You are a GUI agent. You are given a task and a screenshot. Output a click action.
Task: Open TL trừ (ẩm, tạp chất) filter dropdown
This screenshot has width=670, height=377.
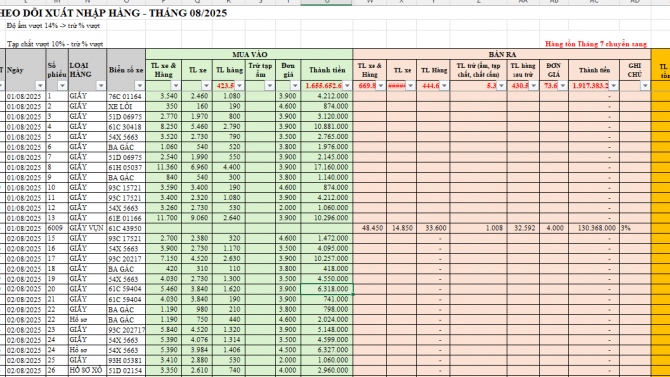(501, 85)
